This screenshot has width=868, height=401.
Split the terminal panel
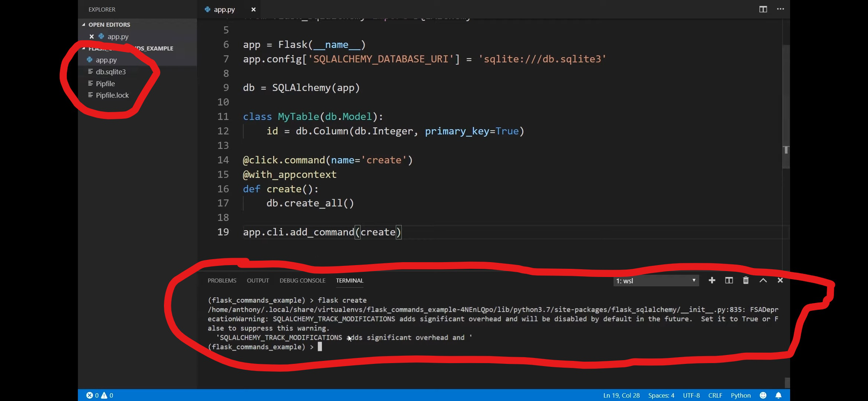tap(729, 280)
